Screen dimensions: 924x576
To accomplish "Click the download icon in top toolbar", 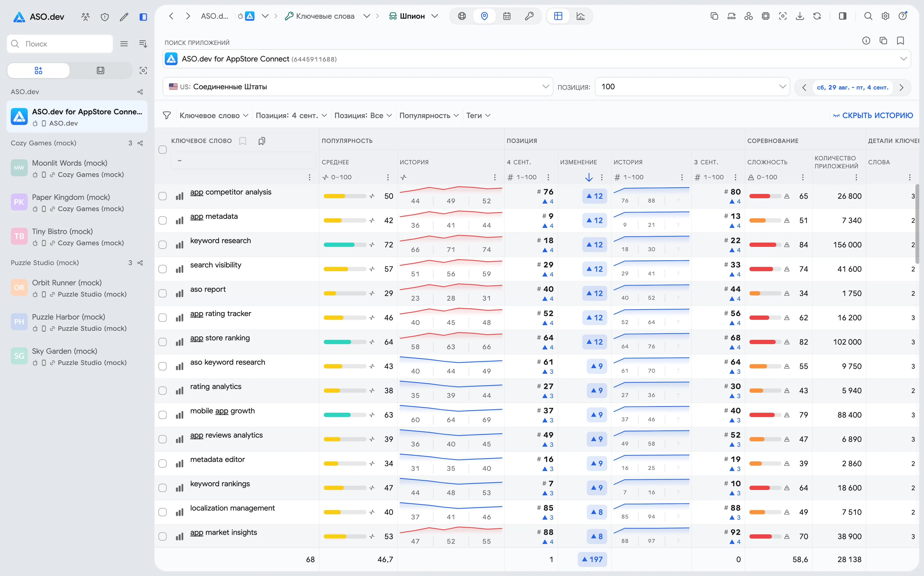I will (x=800, y=16).
